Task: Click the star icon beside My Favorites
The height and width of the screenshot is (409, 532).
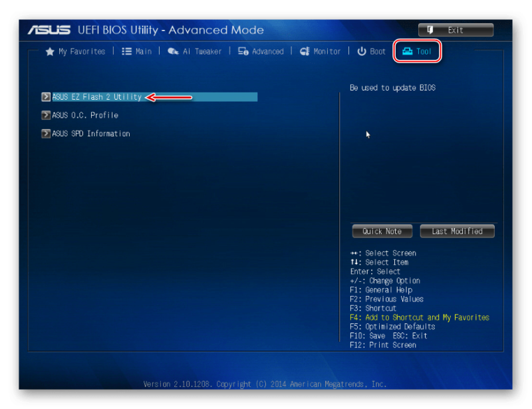Action: 50,52
